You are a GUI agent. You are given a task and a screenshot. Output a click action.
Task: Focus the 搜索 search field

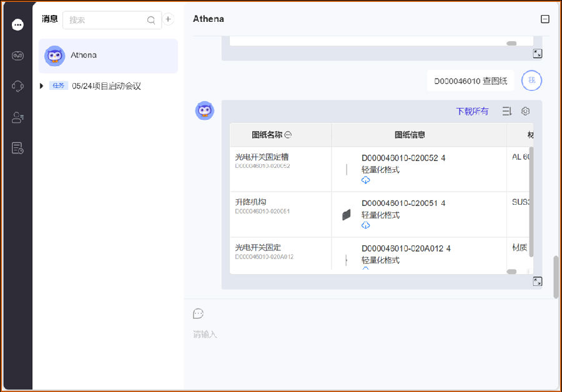(106, 20)
